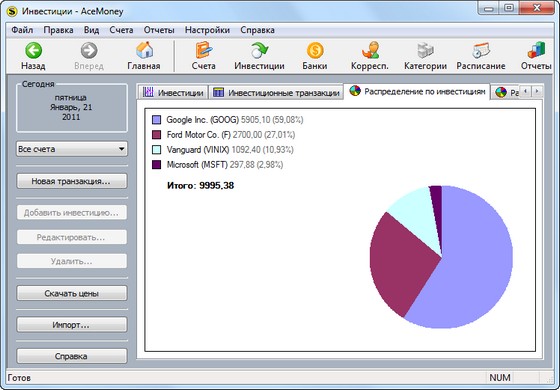
Task: Click the Редактировать button
Action: 72,237
